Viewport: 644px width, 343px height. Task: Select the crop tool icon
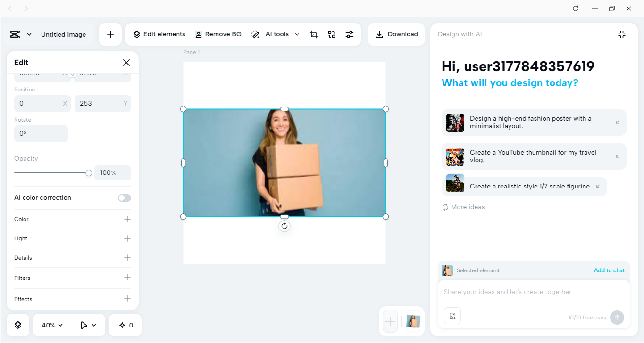coord(314,34)
